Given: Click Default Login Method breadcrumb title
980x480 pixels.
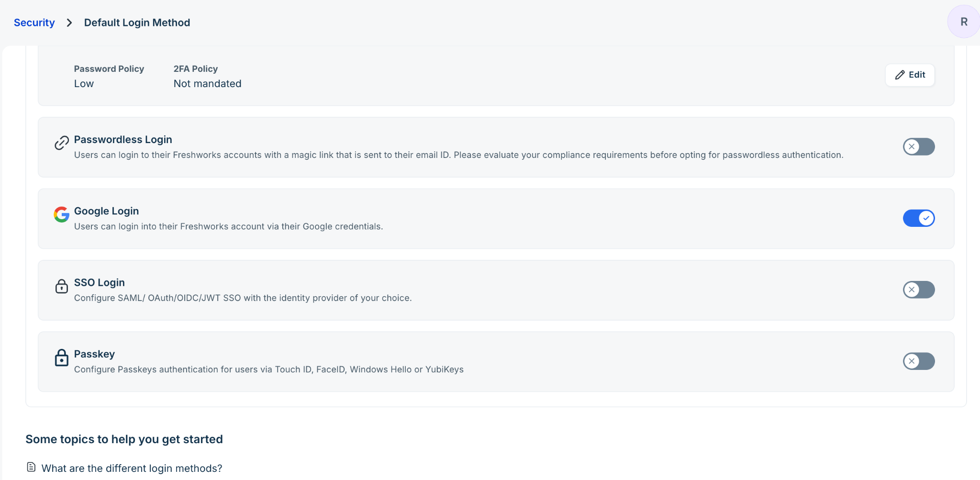Looking at the screenshot, I should click(x=137, y=22).
